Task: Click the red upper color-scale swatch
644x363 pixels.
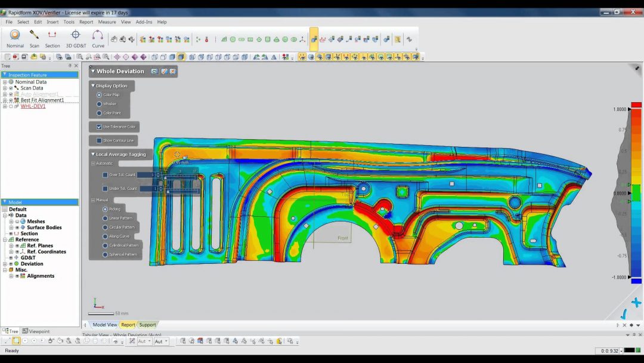Action: (x=636, y=105)
